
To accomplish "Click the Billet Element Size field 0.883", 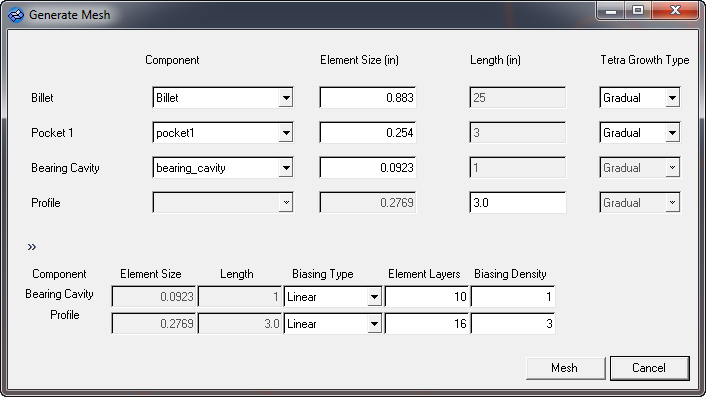I will point(368,98).
